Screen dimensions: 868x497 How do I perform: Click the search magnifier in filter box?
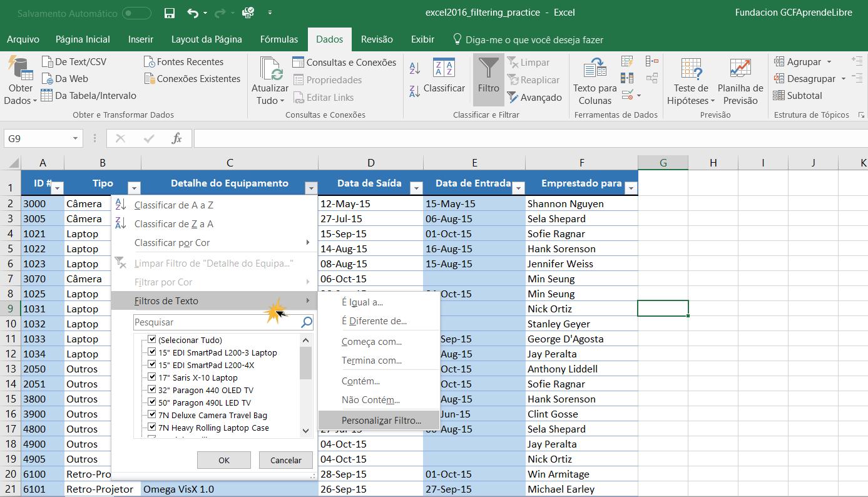307,322
